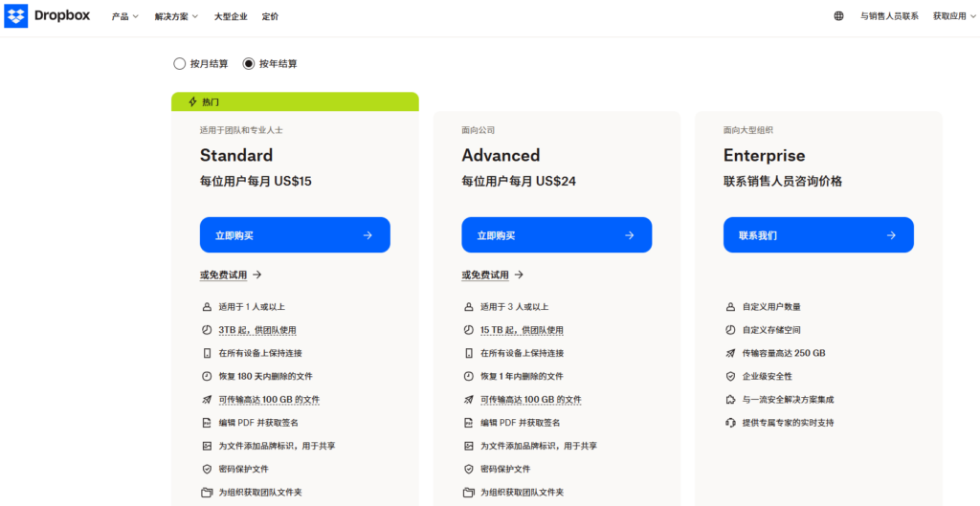The height and width of the screenshot is (506, 980).
Task: Open 定价 in navigation bar
Action: pos(271,17)
